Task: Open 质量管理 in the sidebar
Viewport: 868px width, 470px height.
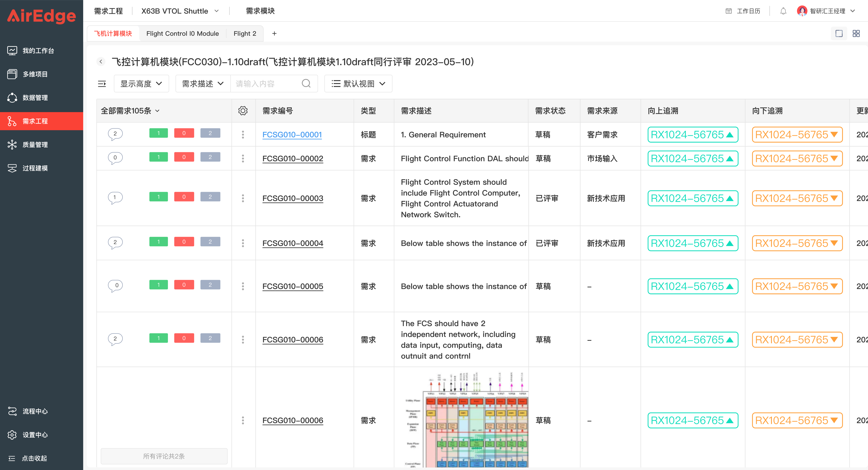Action: pyautogui.click(x=35, y=145)
